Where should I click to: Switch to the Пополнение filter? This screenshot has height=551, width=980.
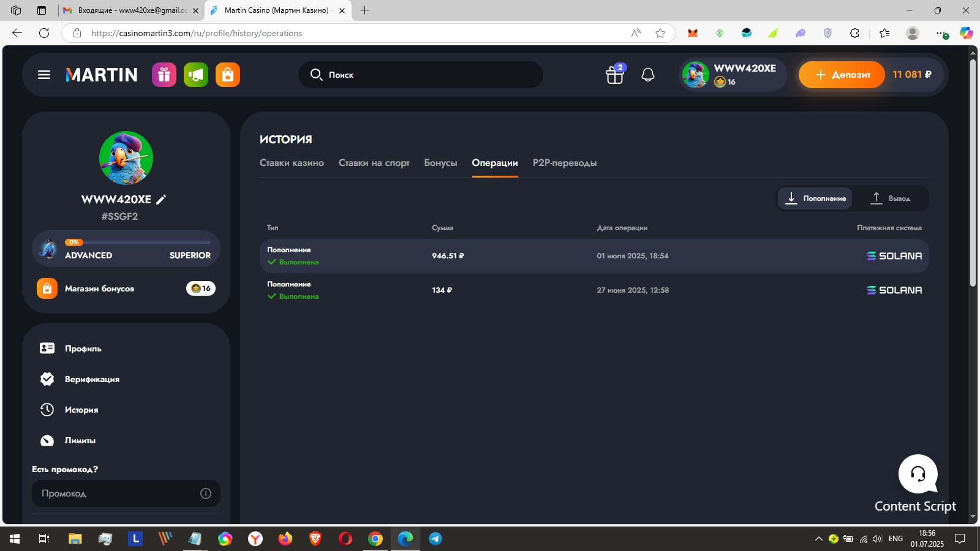[815, 198]
